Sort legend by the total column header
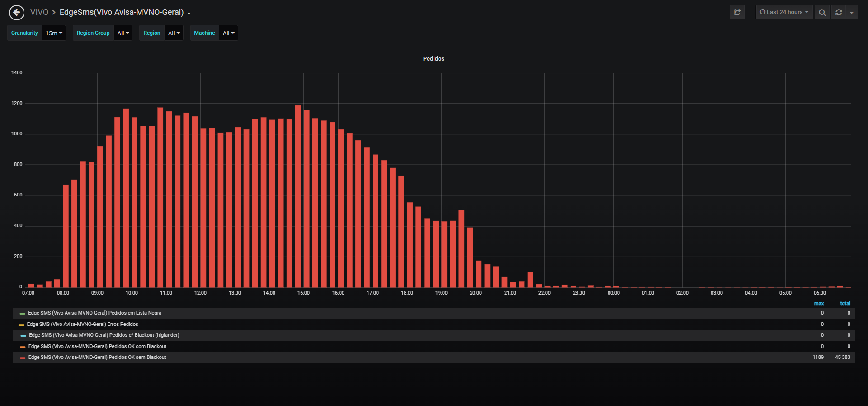Viewport: 868px width, 406px height. [845, 303]
